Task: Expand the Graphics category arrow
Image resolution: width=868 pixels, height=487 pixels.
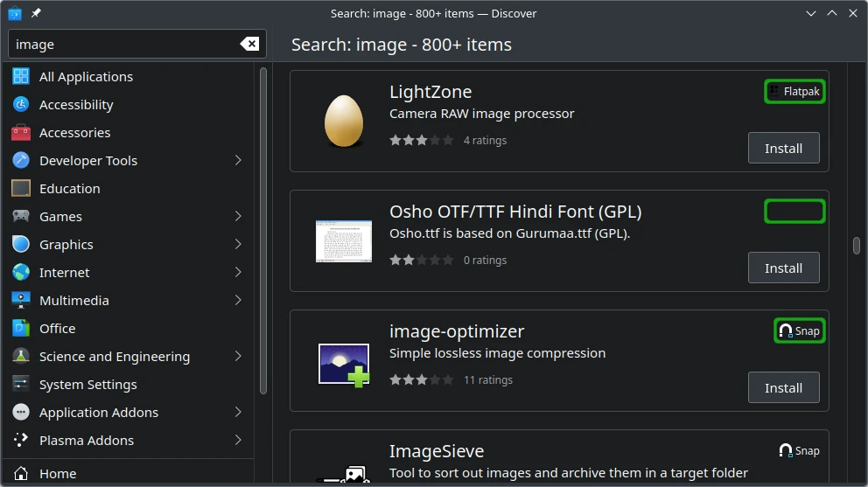Action: point(238,245)
